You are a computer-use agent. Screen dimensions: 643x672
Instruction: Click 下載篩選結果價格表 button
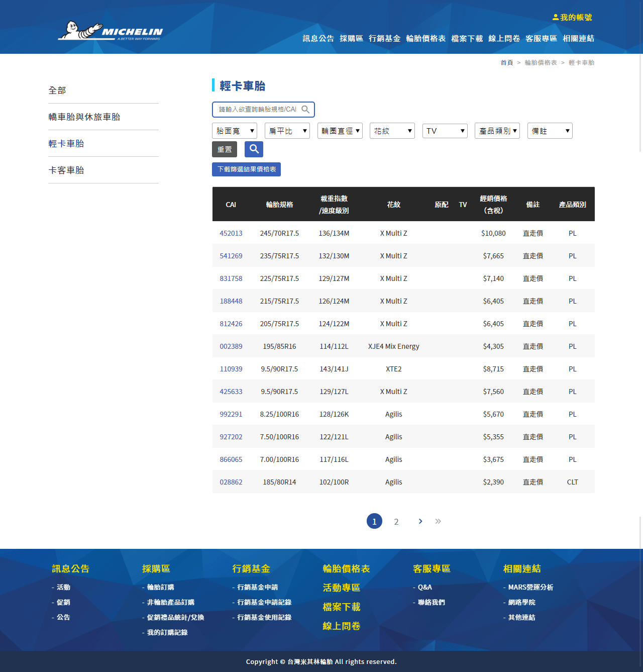(x=246, y=169)
